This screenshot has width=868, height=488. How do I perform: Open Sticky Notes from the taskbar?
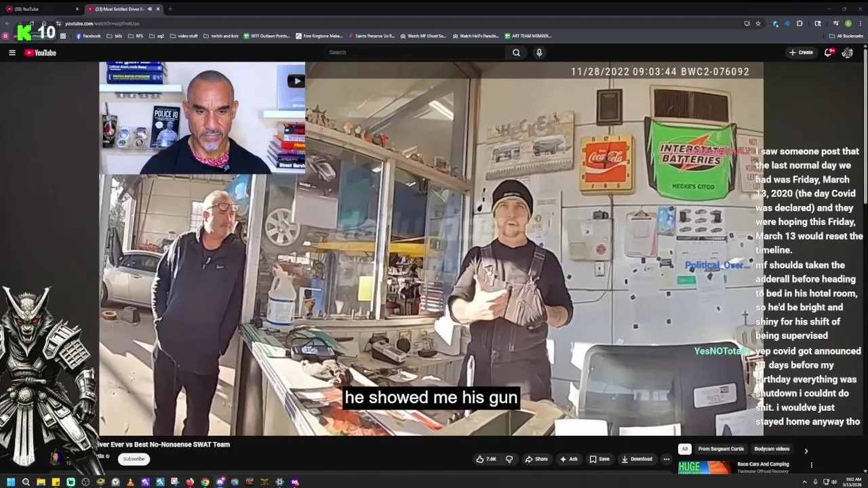56,482
